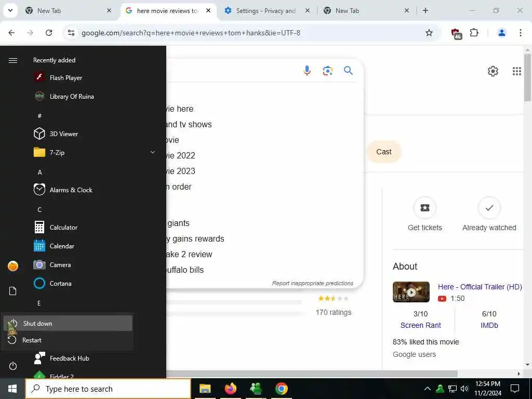
Task: Open volume control in tray
Action: [464, 389]
